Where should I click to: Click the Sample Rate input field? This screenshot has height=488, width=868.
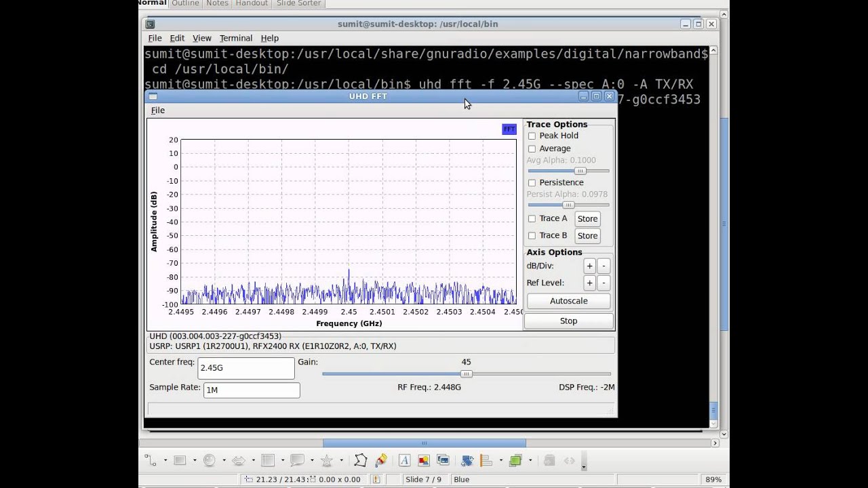(252, 390)
